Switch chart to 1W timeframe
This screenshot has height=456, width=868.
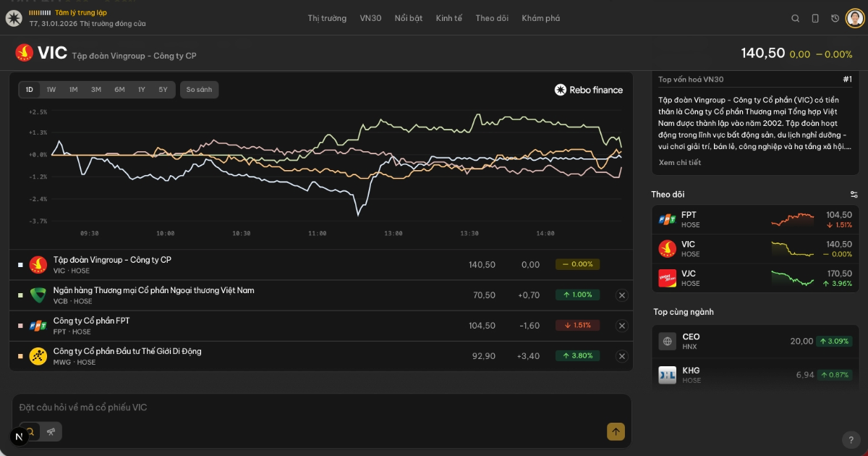tap(52, 89)
